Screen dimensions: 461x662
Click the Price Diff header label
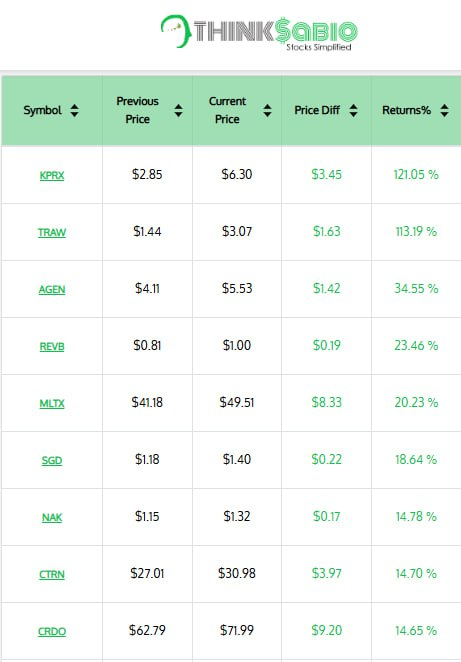point(317,110)
